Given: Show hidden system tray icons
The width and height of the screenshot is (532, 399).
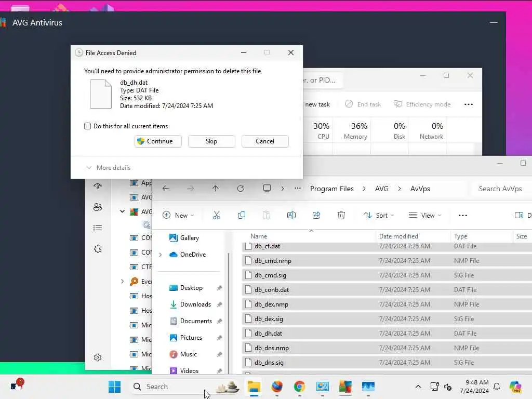Looking at the screenshot, I should coord(418,387).
